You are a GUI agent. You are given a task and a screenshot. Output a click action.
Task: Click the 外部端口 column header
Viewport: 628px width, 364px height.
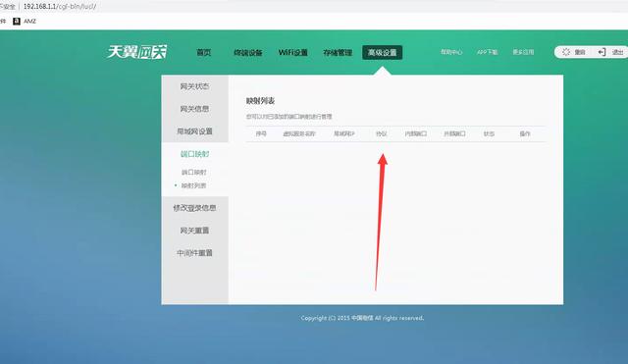[x=454, y=133]
